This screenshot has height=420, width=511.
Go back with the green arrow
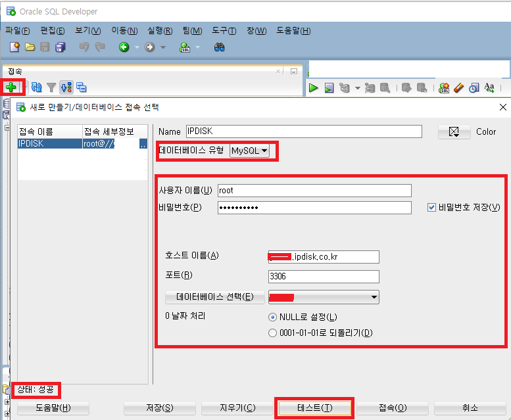coord(124,47)
